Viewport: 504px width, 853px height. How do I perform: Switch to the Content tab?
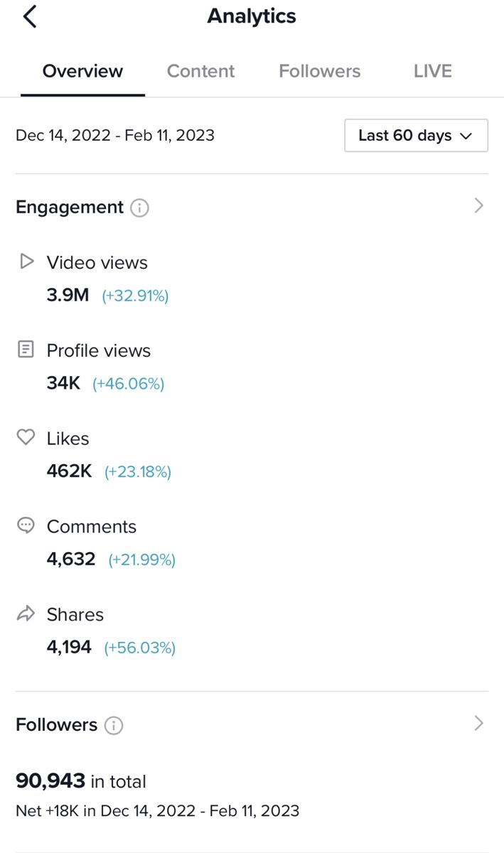pos(200,71)
